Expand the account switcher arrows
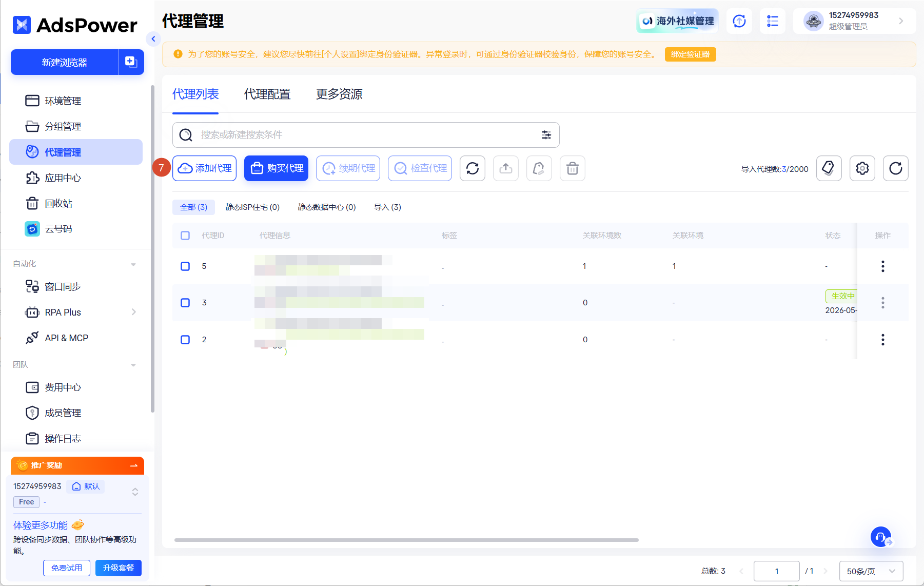The height and width of the screenshot is (586, 924). [135, 492]
